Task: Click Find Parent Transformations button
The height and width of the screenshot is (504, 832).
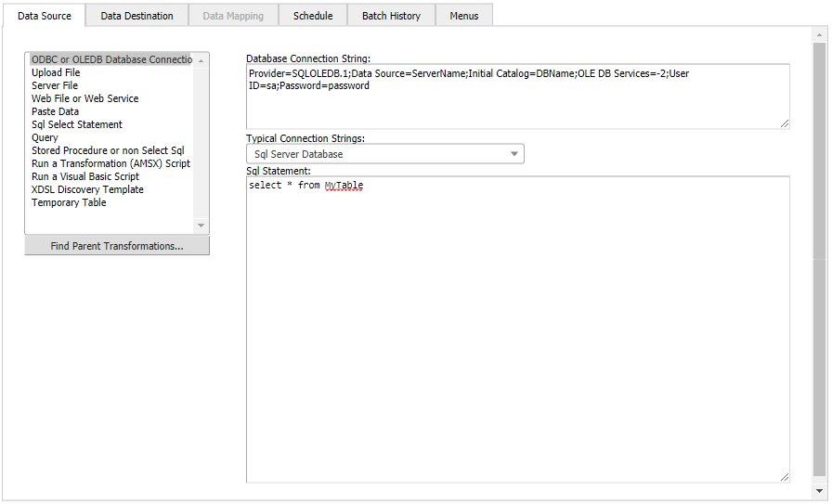Action: pyautogui.click(x=117, y=246)
